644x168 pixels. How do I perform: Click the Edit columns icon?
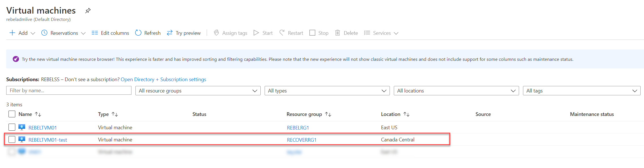(x=95, y=33)
